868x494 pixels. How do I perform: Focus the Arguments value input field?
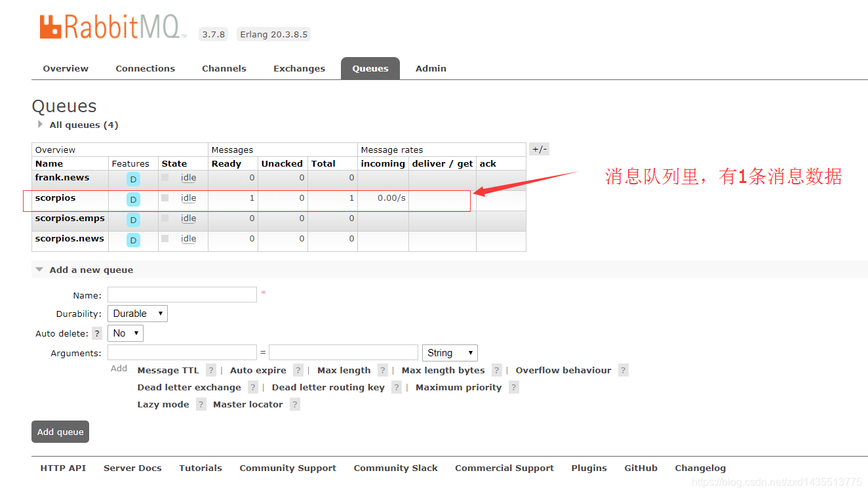tap(344, 352)
